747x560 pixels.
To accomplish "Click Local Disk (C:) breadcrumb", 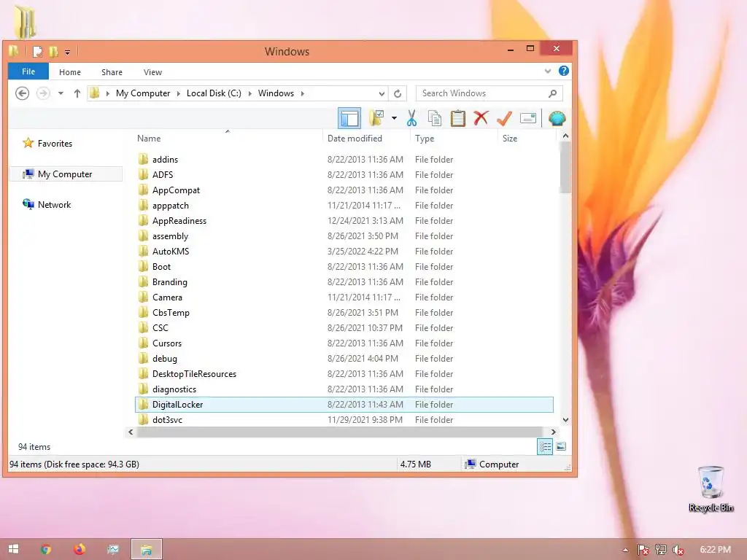I will click(x=214, y=93).
